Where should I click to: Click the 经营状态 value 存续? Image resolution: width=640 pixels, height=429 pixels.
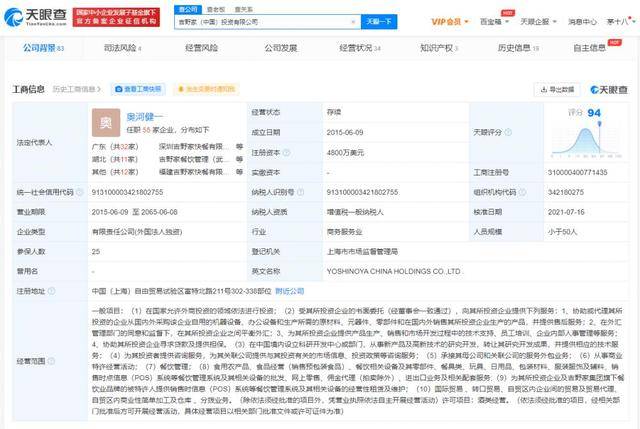pyautogui.click(x=334, y=112)
